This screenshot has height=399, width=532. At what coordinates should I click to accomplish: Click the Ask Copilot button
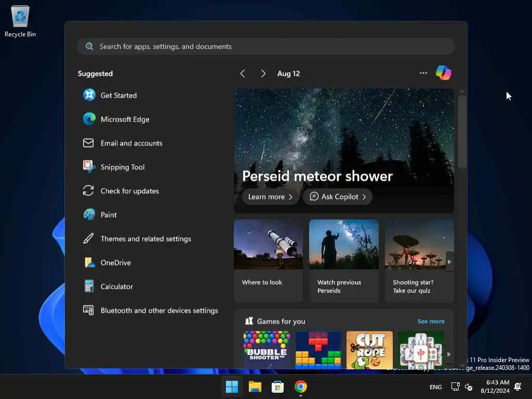338,197
